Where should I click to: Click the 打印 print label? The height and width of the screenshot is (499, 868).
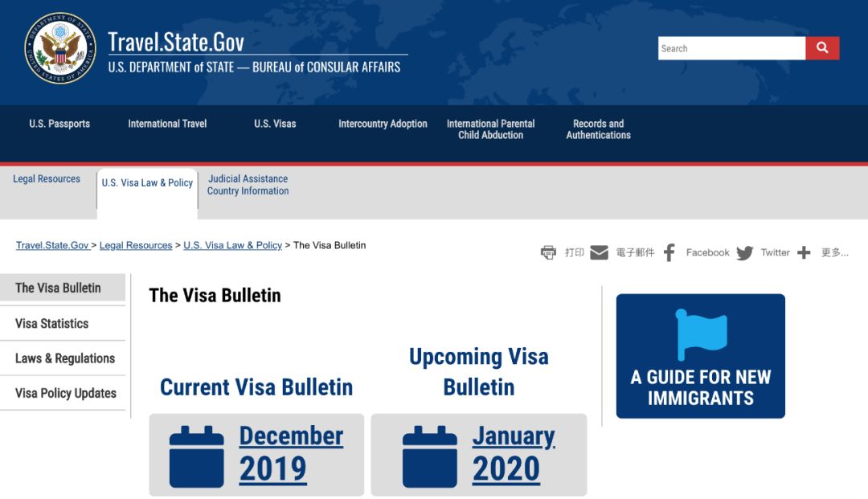click(574, 252)
